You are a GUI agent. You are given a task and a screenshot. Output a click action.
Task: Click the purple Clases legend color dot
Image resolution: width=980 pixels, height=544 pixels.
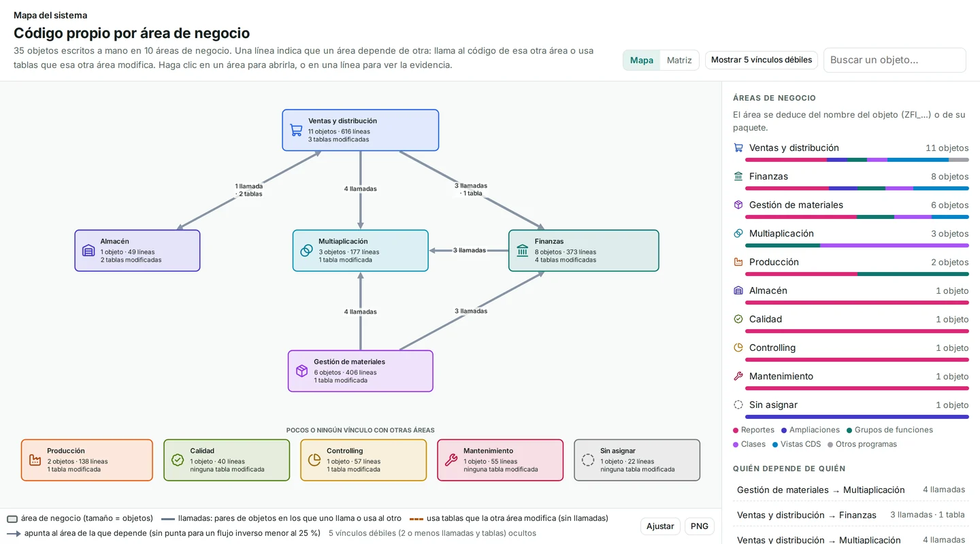(x=736, y=445)
